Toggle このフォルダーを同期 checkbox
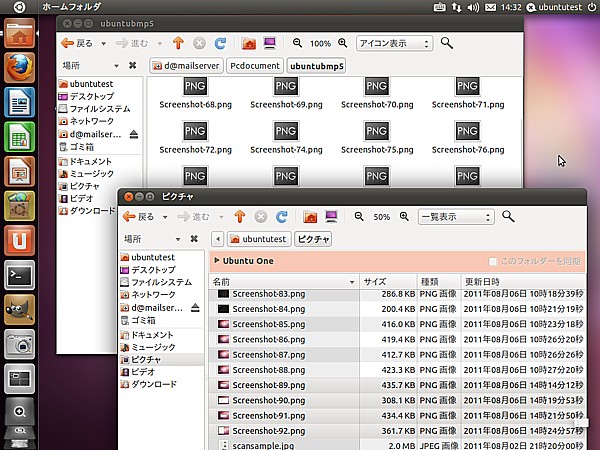The image size is (600, 450). tap(492, 261)
